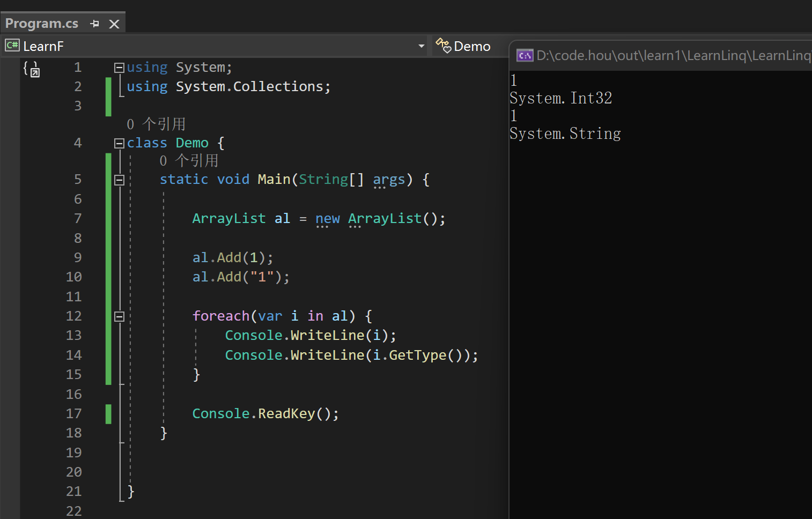The height and width of the screenshot is (519, 812).
Task: Click line number 12 in the gutter
Action: (74, 316)
